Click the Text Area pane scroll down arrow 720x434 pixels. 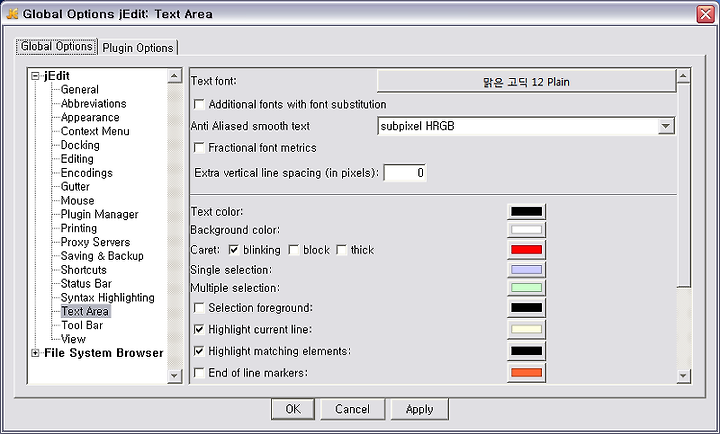pos(683,376)
